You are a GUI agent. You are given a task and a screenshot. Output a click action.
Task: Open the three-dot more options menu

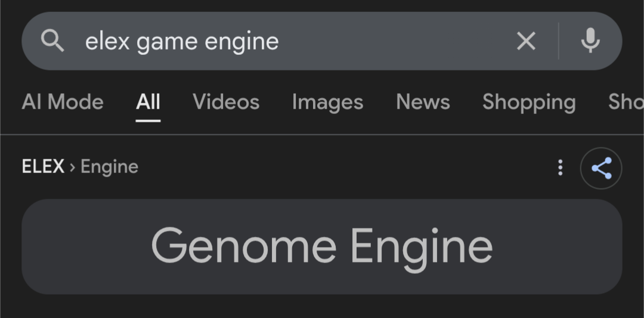click(560, 168)
